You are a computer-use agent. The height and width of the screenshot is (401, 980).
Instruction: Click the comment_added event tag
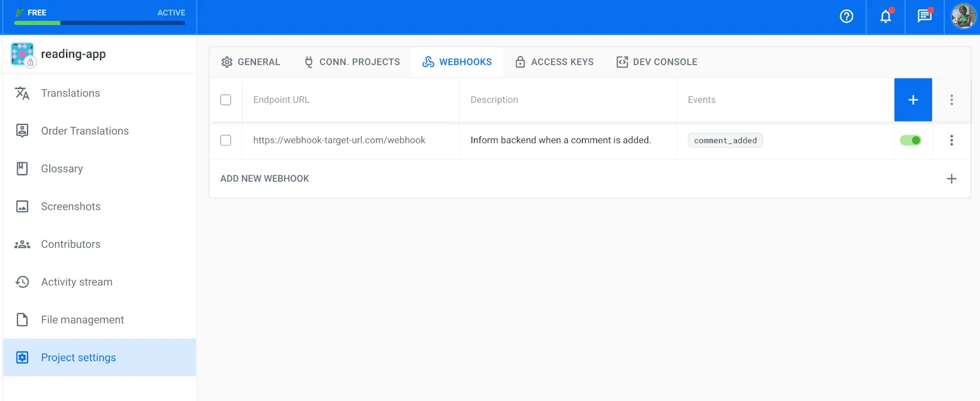725,140
